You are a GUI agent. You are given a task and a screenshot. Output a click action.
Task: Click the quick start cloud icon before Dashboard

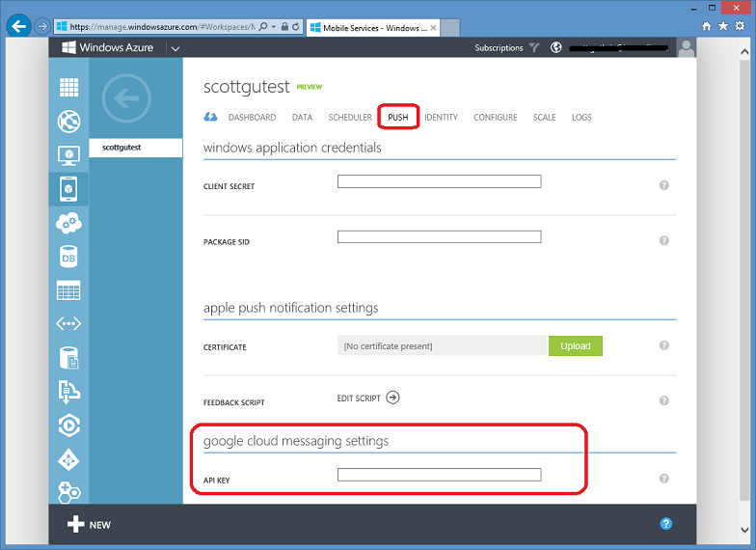(x=210, y=117)
